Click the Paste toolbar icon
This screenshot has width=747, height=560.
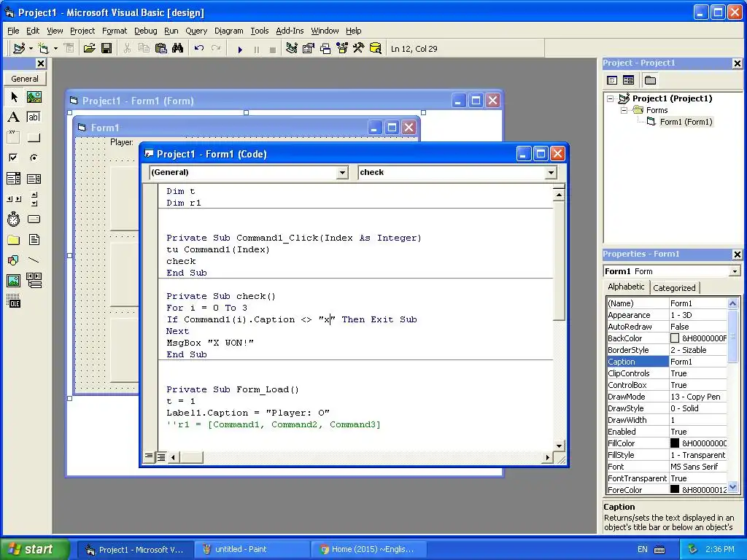pos(161,49)
